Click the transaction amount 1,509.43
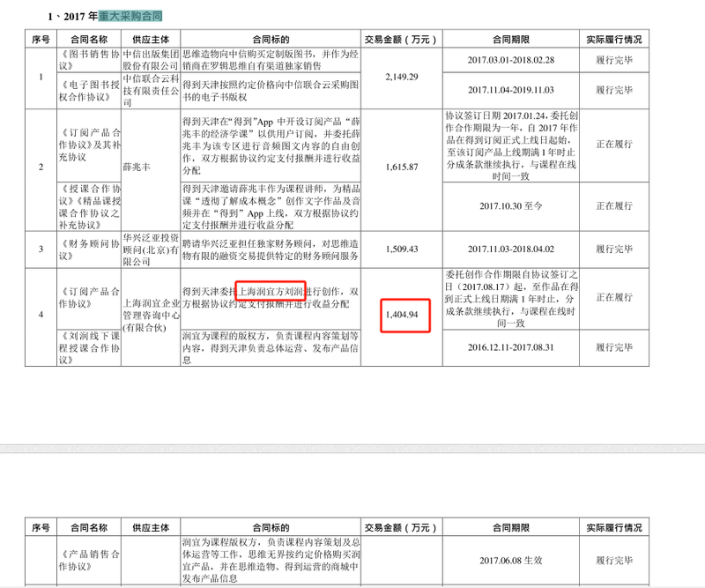 402,249
